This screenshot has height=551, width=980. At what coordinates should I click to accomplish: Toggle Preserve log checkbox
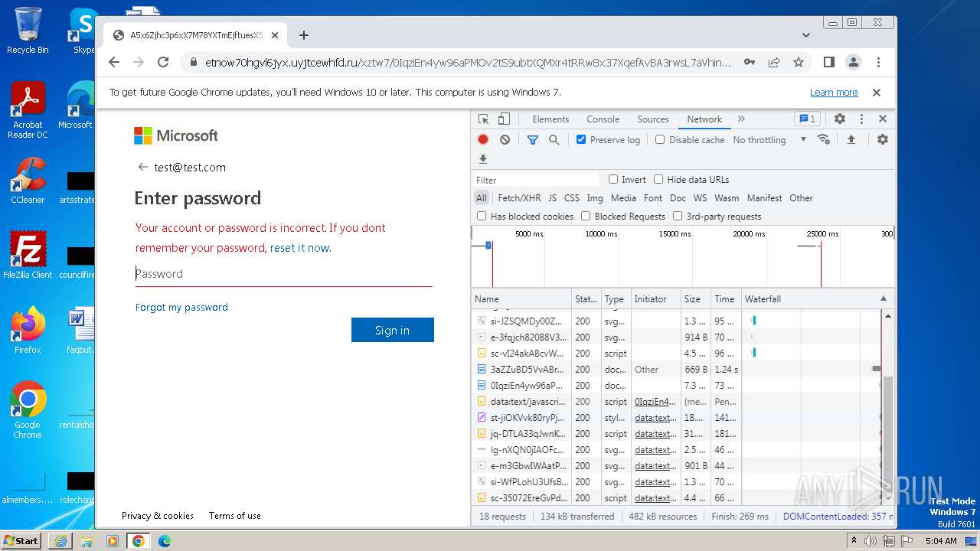tap(581, 140)
